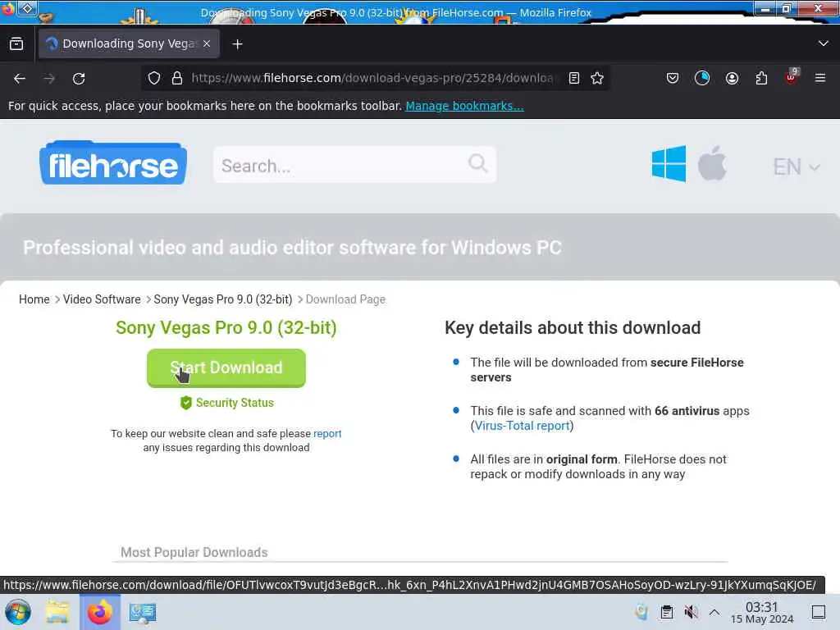
Task: Click the Firefox taskbar icon
Action: coord(99,612)
